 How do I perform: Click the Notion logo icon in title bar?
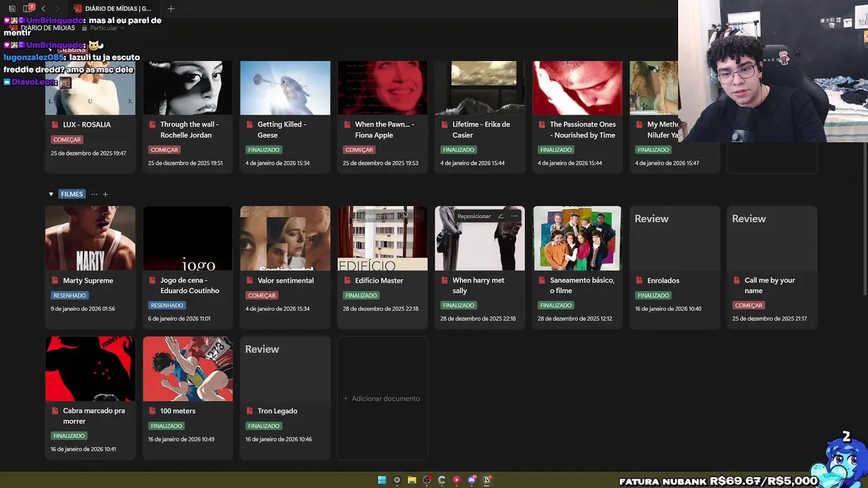(12, 8)
